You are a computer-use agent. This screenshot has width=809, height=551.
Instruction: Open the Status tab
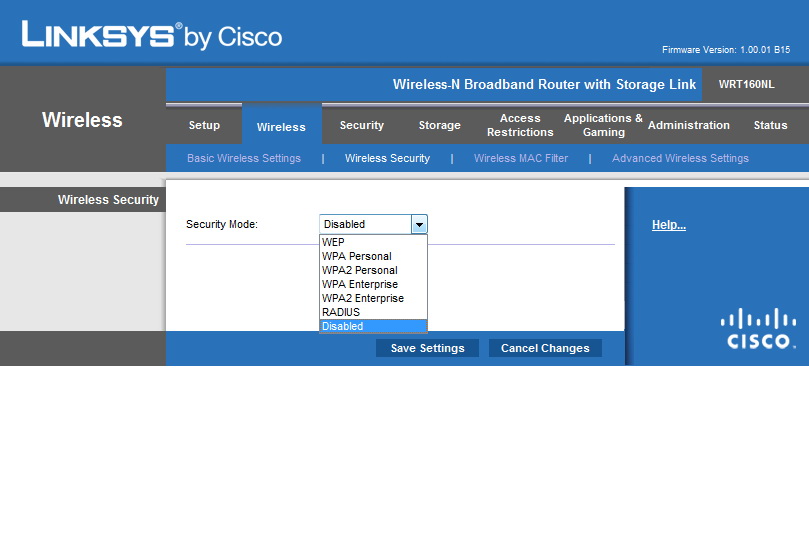(770, 126)
